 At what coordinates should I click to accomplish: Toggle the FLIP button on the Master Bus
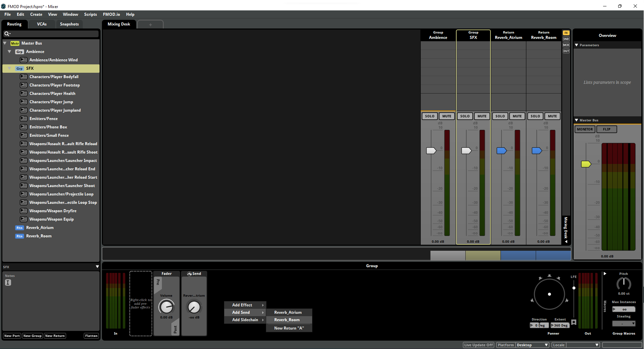coord(607,129)
